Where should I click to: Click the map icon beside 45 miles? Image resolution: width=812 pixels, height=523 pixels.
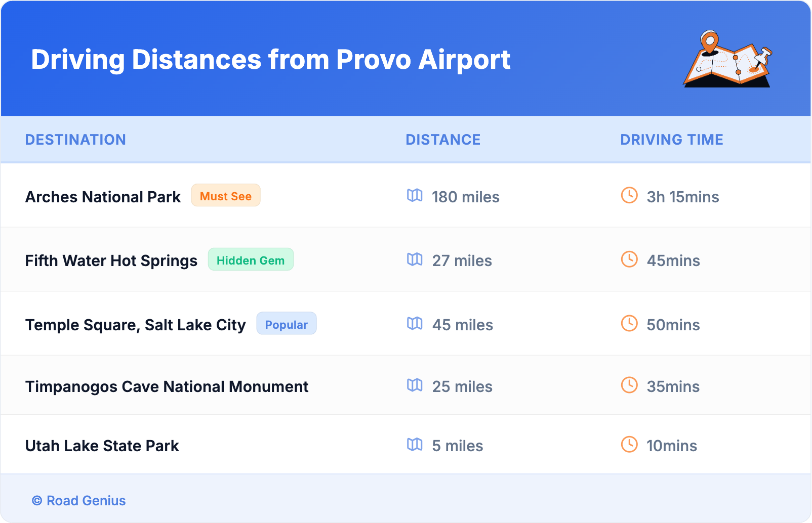tap(415, 324)
